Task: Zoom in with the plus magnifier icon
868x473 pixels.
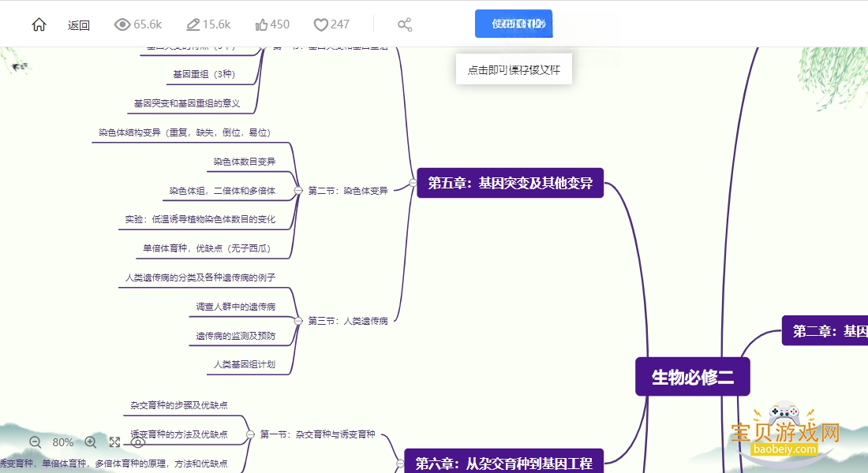Action: (x=91, y=442)
